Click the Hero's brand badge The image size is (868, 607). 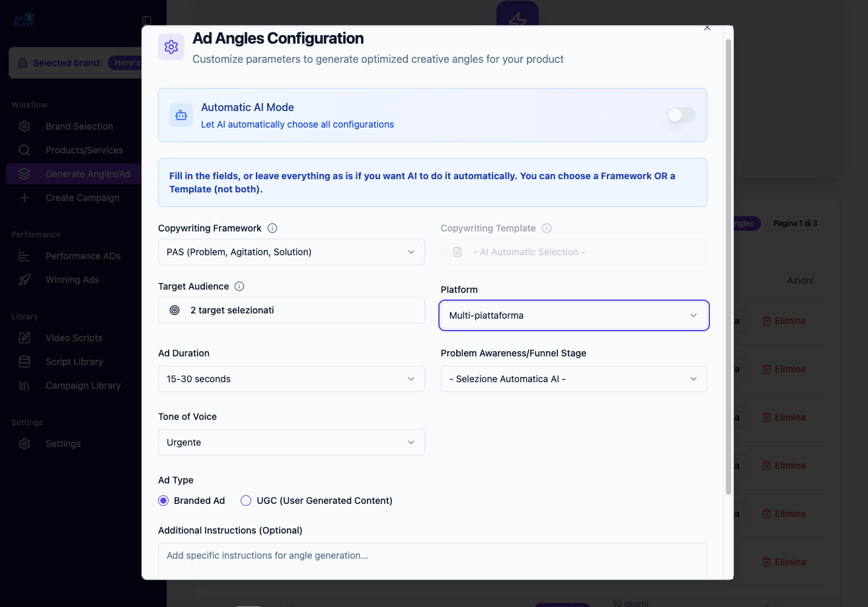(x=137, y=62)
